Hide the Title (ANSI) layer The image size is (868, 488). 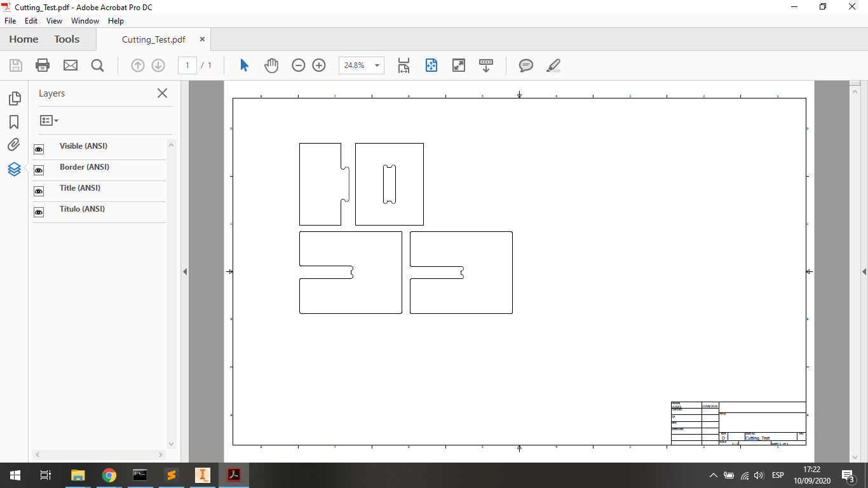[39, 191]
